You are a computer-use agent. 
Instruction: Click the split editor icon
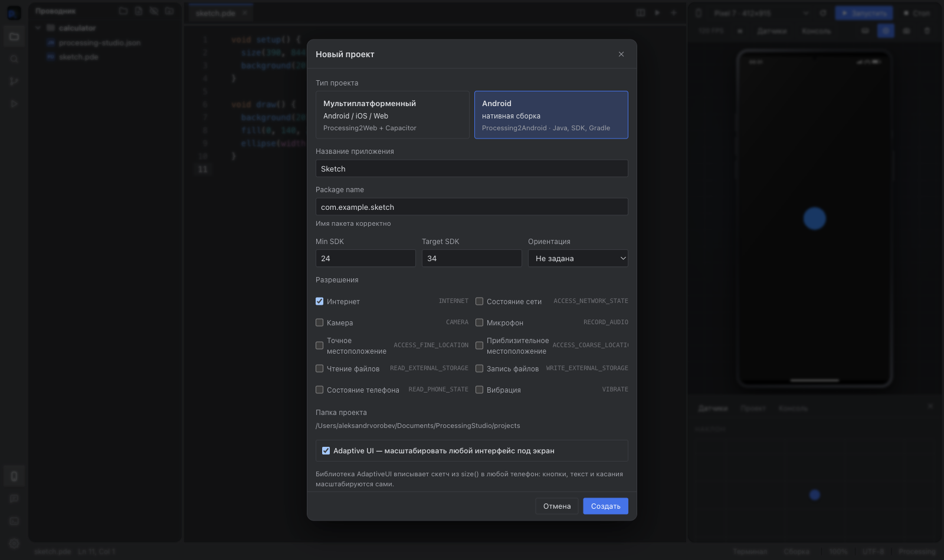pos(641,13)
